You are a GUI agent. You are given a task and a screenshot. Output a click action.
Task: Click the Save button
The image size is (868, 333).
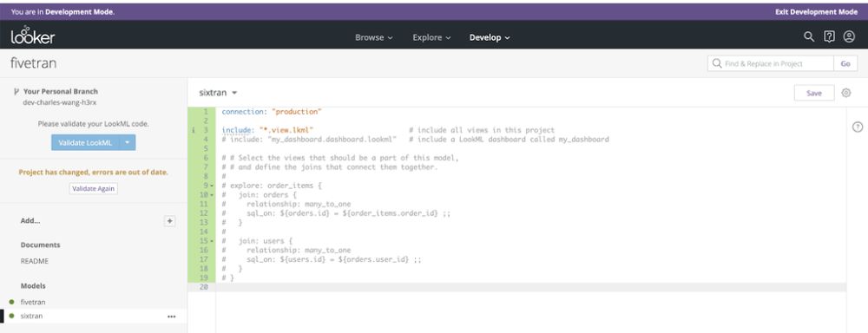coord(814,93)
